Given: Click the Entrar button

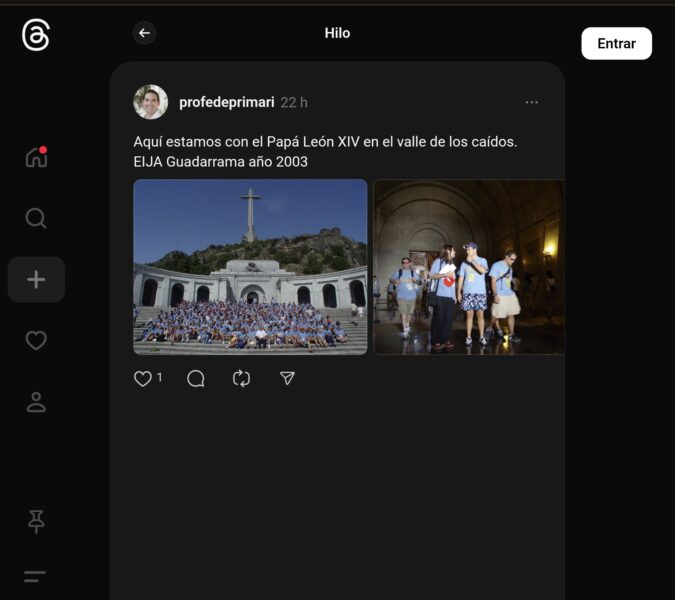Looking at the screenshot, I should [x=616, y=43].
